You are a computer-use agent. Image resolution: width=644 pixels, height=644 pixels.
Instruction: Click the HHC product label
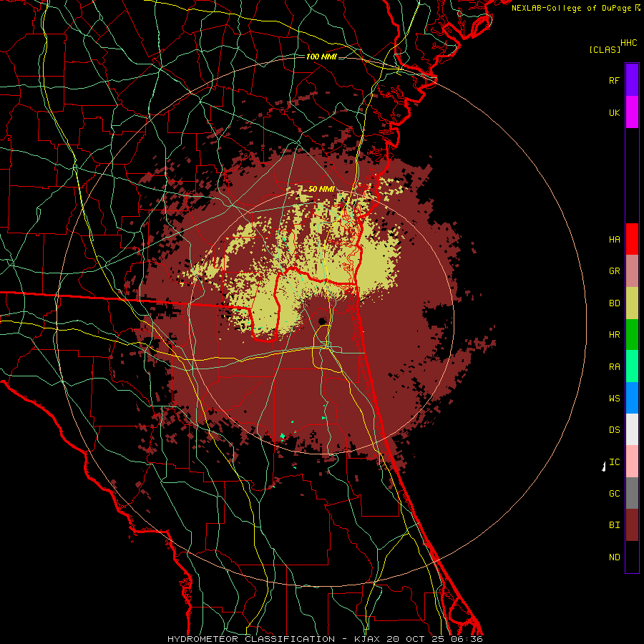coord(629,43)
